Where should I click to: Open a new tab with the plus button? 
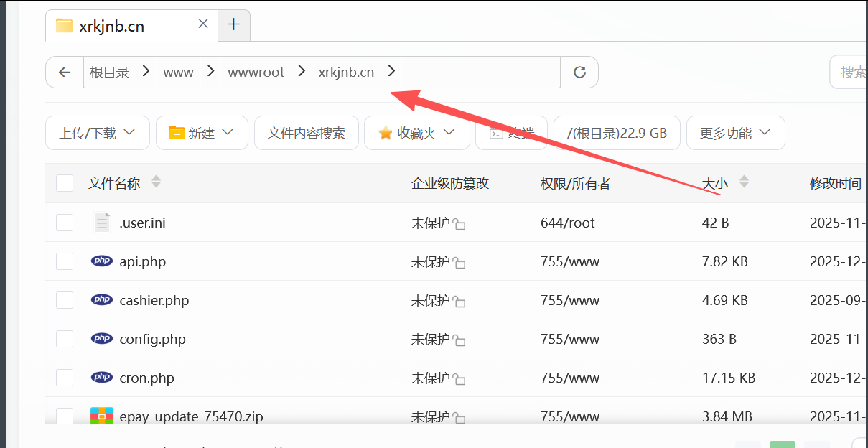pos(233,23)
